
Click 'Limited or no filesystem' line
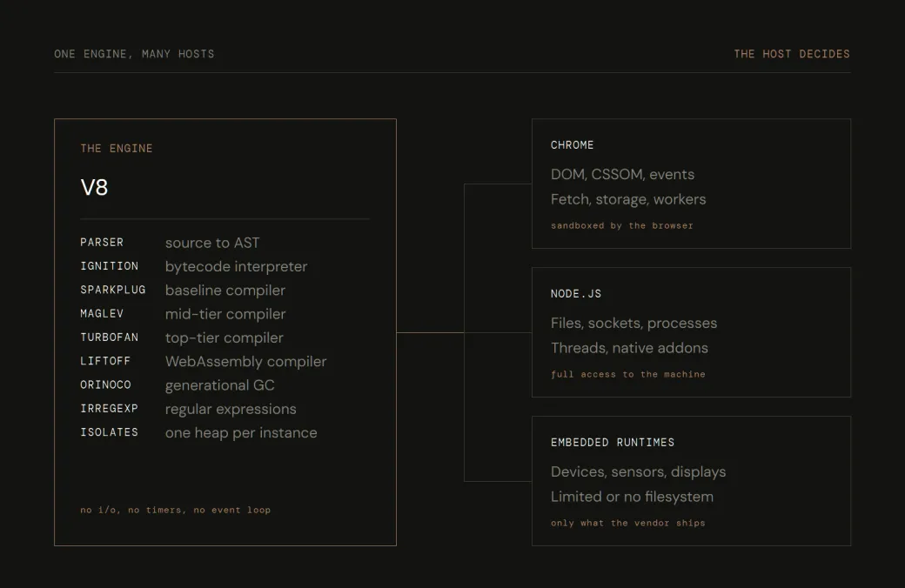click(632, 497)
